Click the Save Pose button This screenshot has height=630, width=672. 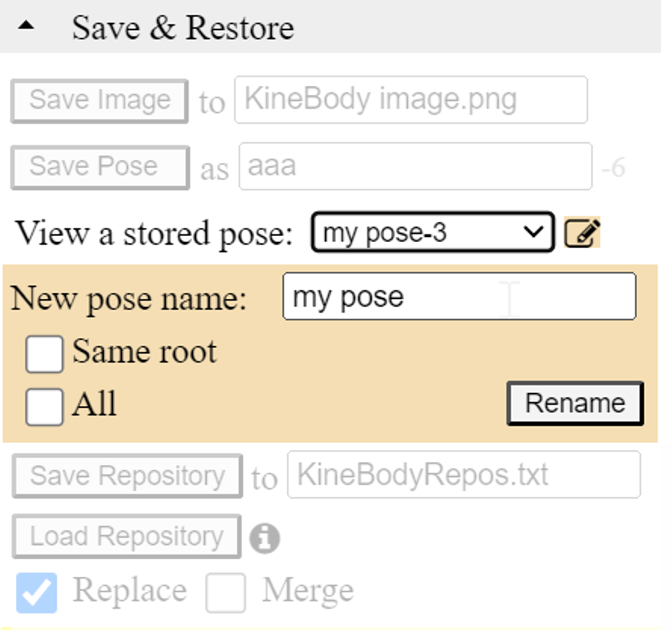point(100,168)
